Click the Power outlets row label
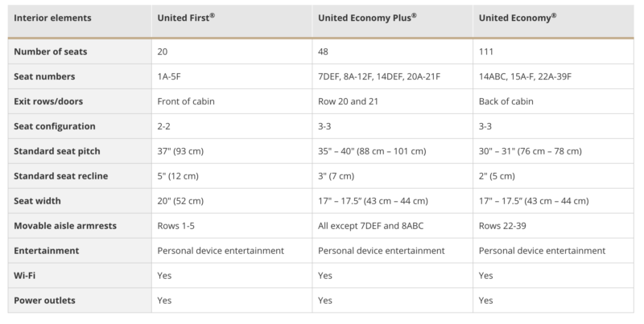Viewport: 644px width, 324px height. tap(45, 301)
